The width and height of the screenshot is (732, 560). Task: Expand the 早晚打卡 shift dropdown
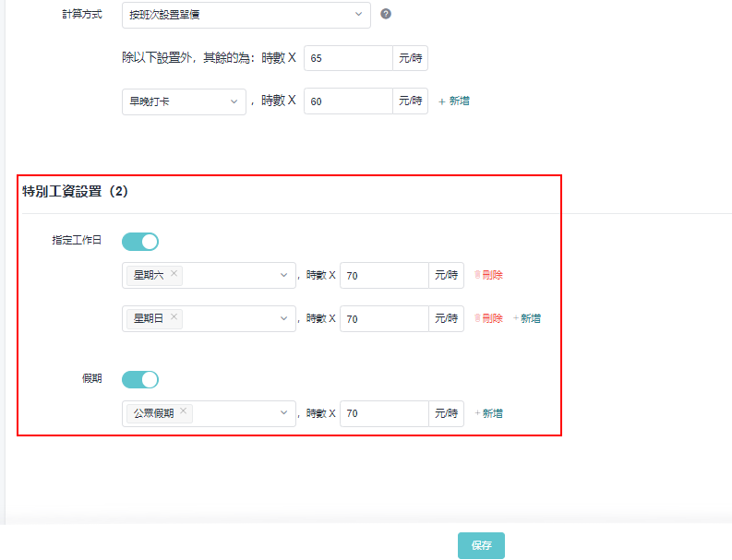(x=184, y=101)
